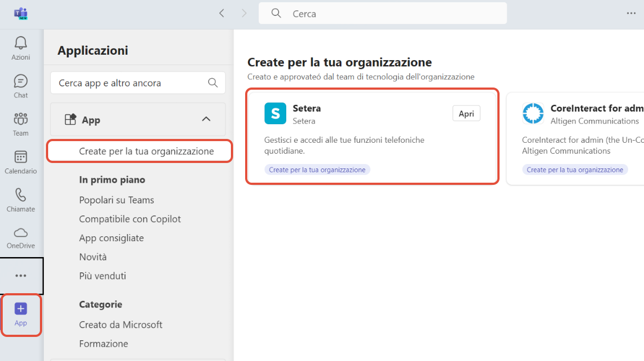Focus the Cerca app e altro ancora field
Screen dimensions: 644x361
138,83
